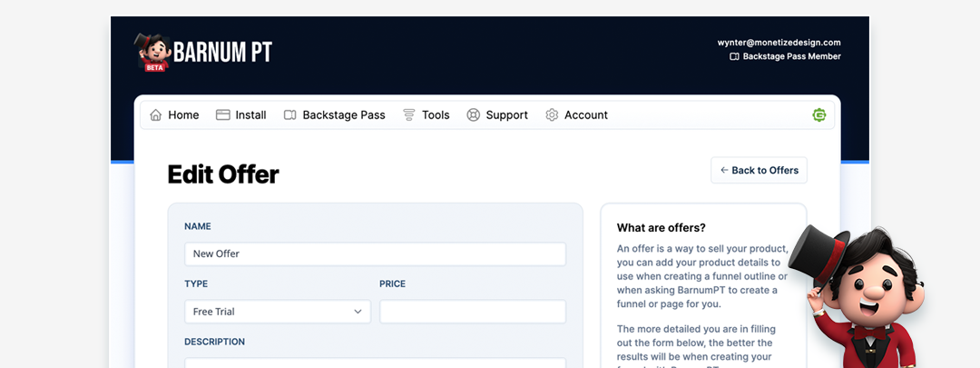Click the DESCRIPTION field label
The width and height of the screenshot is (980, 368).
click(x=214, y=343)
